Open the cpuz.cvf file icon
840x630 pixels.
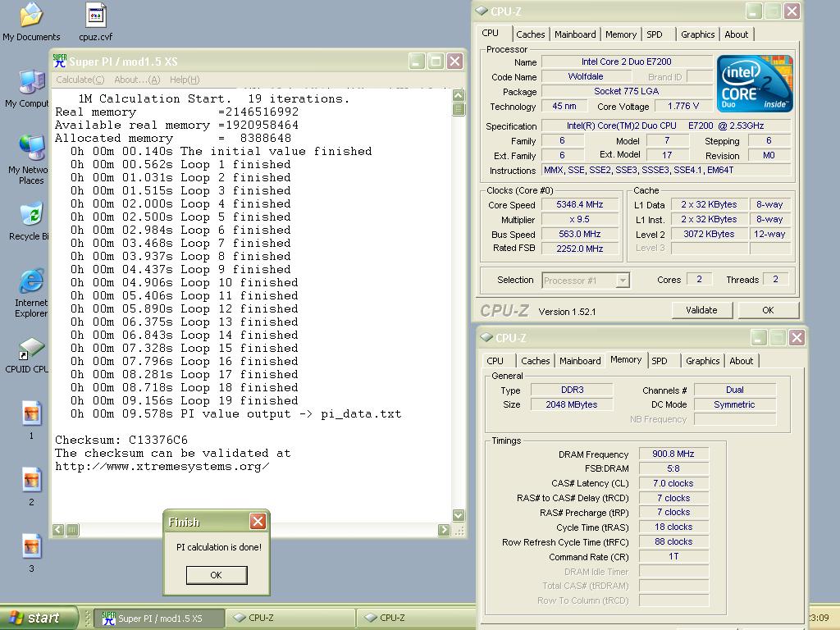(96, 21)
